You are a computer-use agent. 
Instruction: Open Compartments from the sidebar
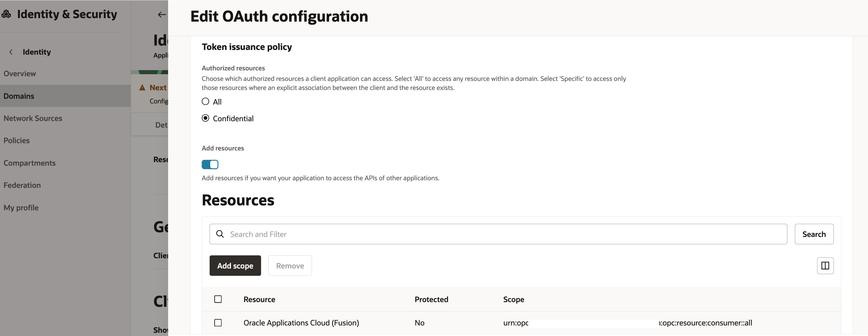coord(30,163)
